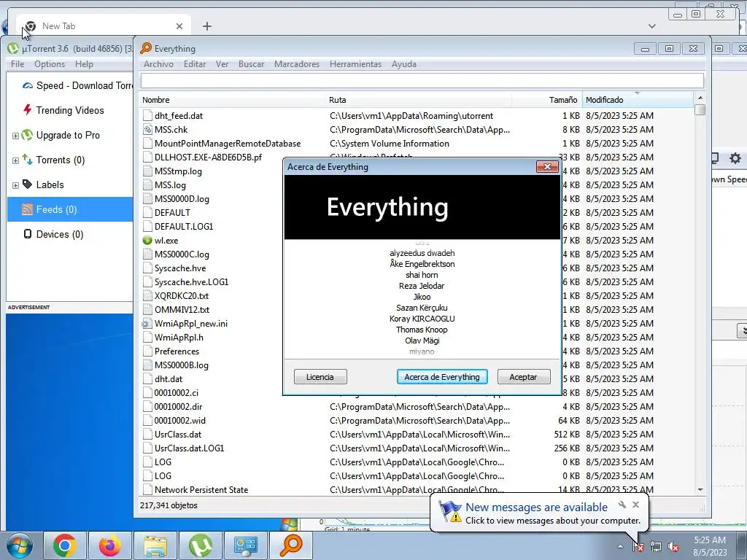Viewport: 747px width, 560px height.
Task: Select the DLLHOST.EXE-A8DE6D5B.pf file icon
Action: pyautogui.click(x=147, y=157)
